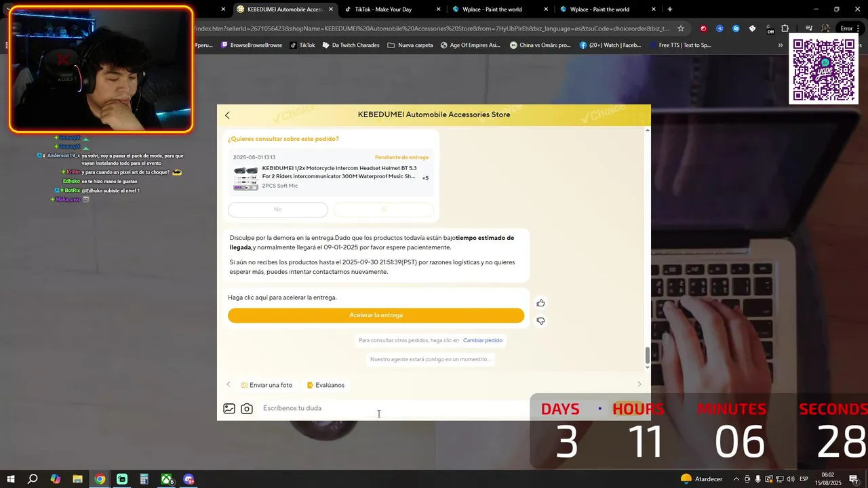The image size is (868, 488).
Task: Click the red extension icon in toolbar
Action: click(703, 28)
